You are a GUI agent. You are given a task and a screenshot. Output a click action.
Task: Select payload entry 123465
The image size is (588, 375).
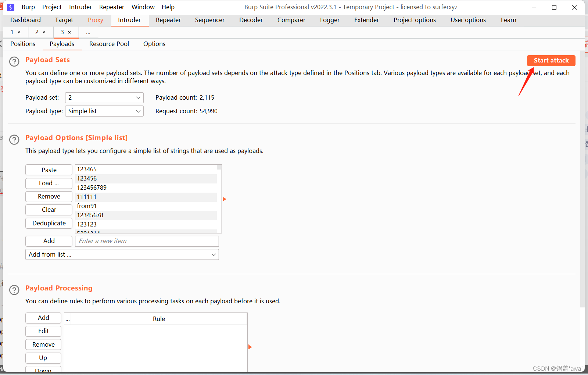[146, 169]
